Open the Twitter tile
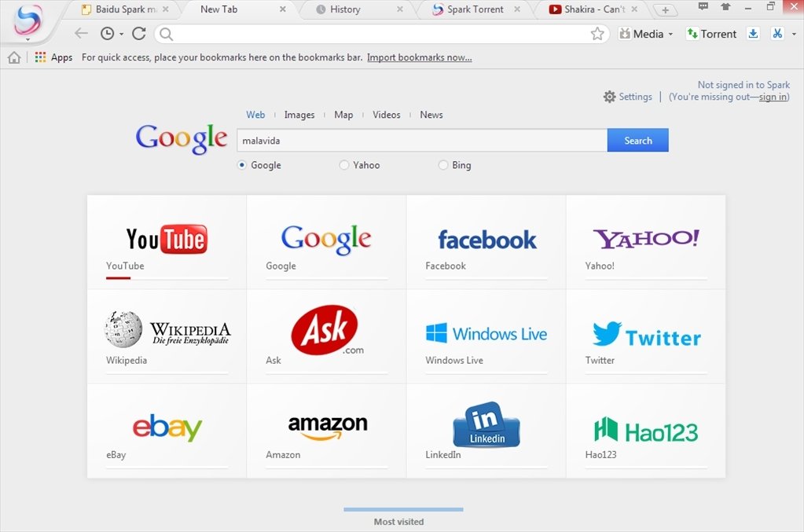Viewport: 804px width, 532px height. coord(645,337)
